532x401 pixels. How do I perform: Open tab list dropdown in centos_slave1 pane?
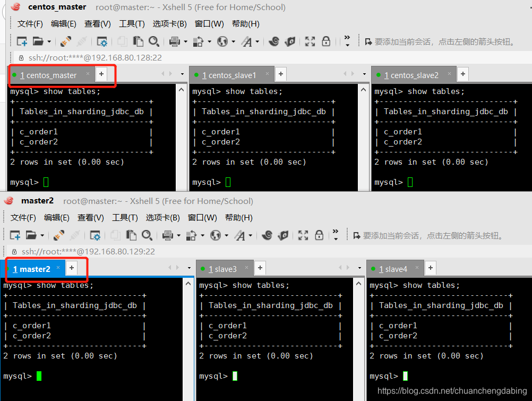[x=364, y=74]
